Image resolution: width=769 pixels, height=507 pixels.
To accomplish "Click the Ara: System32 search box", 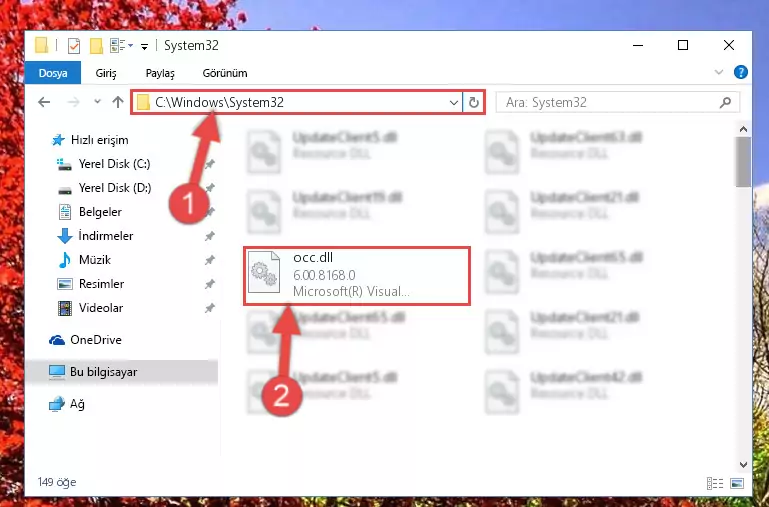I will click(x=617, y=102).
